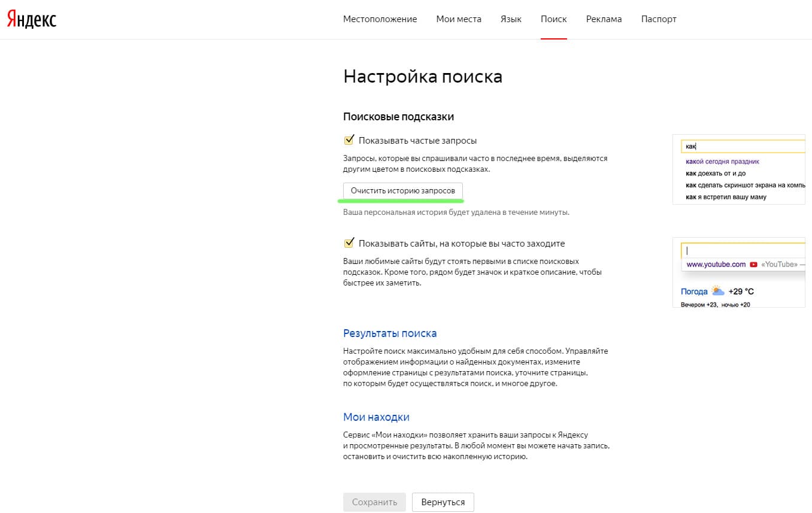This screenshot has height=513, width=812.
Task: Click the Поисковые подсказки heading
Action: click(398, 117)
